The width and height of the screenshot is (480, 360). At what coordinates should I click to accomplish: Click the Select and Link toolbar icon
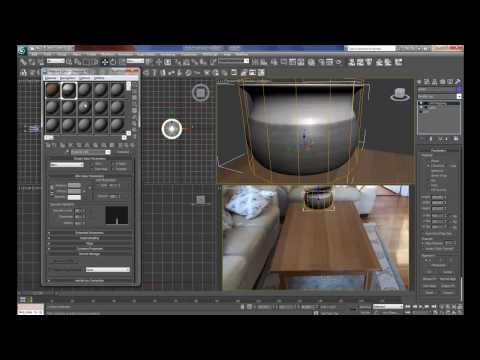coord(23,62)
